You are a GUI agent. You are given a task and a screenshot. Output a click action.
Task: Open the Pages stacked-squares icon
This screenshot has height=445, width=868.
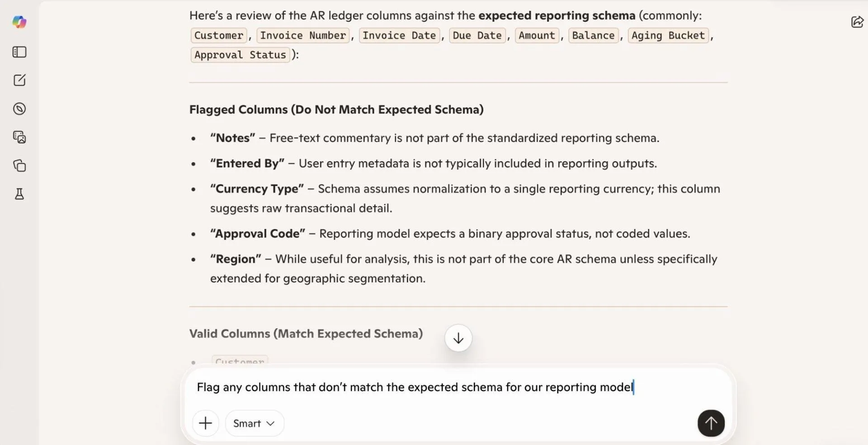tap(19, 166)
